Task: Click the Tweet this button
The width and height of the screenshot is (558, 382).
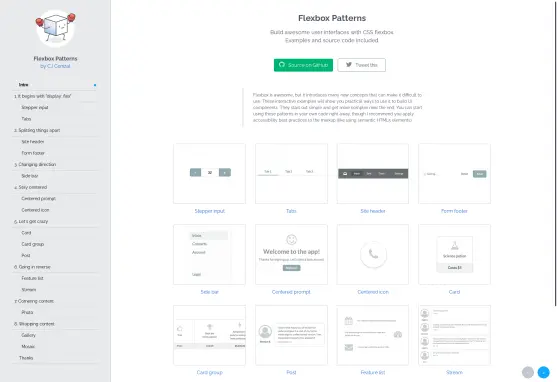Action: click(362, 65)
